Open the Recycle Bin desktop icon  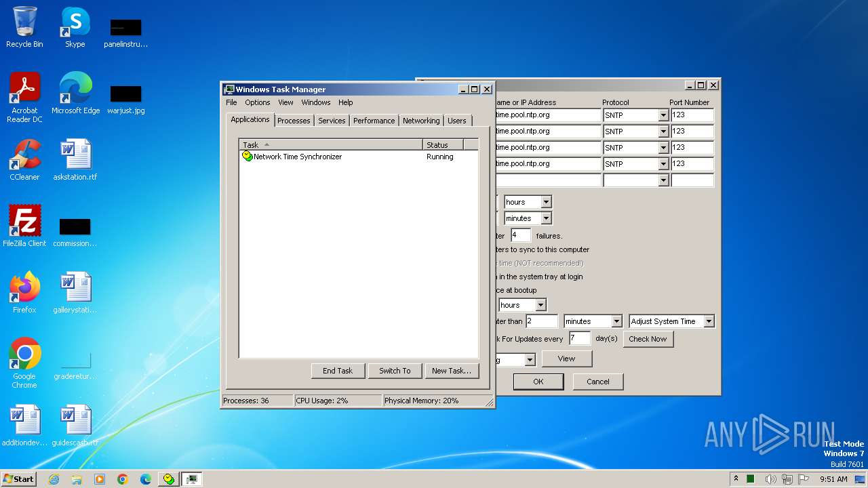[24, 27]
